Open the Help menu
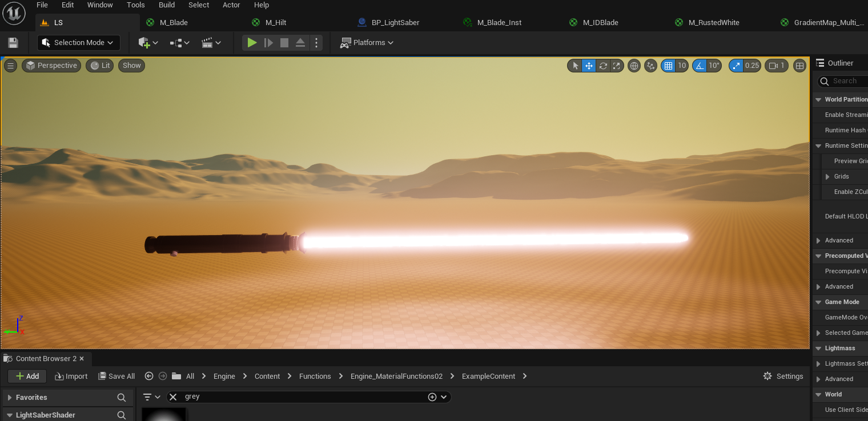Viewport: 868px width, 421px height. coord(262,5)
